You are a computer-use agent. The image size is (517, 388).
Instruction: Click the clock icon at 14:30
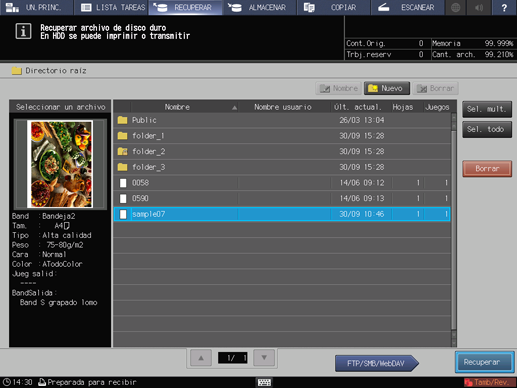[x=7, y=382]
